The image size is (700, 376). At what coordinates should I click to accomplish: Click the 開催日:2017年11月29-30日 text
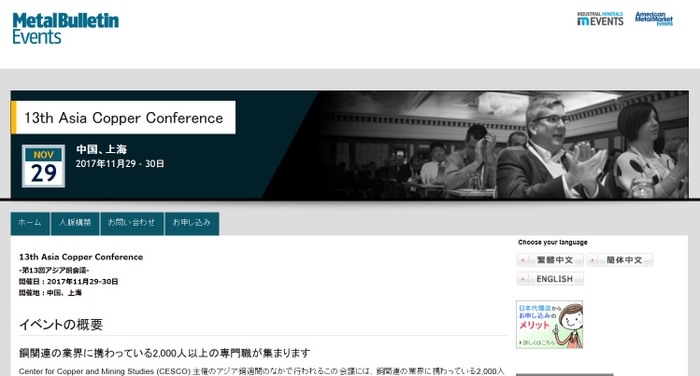point(68,281)
